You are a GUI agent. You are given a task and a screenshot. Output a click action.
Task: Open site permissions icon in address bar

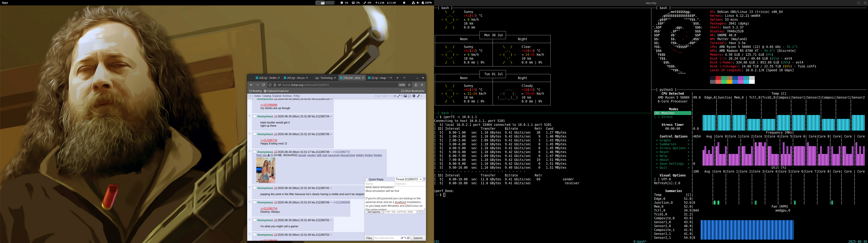click(279, 85)
